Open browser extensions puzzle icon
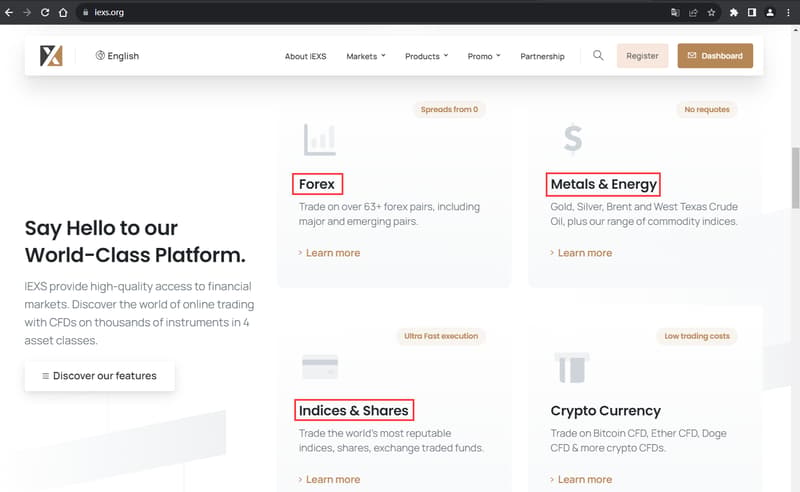800x492 pixels. pyautogui.click(x=734, y=12)
